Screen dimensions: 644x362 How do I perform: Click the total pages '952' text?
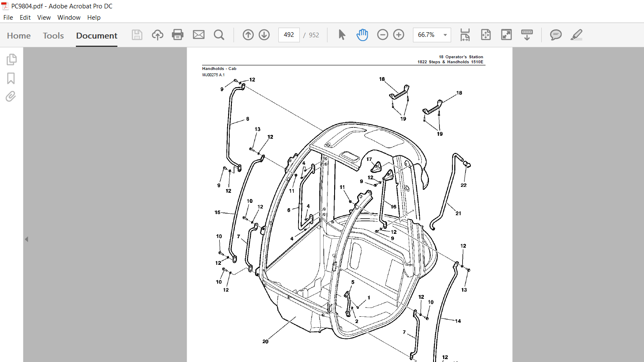pyautogui.click(x=314, y=35)
